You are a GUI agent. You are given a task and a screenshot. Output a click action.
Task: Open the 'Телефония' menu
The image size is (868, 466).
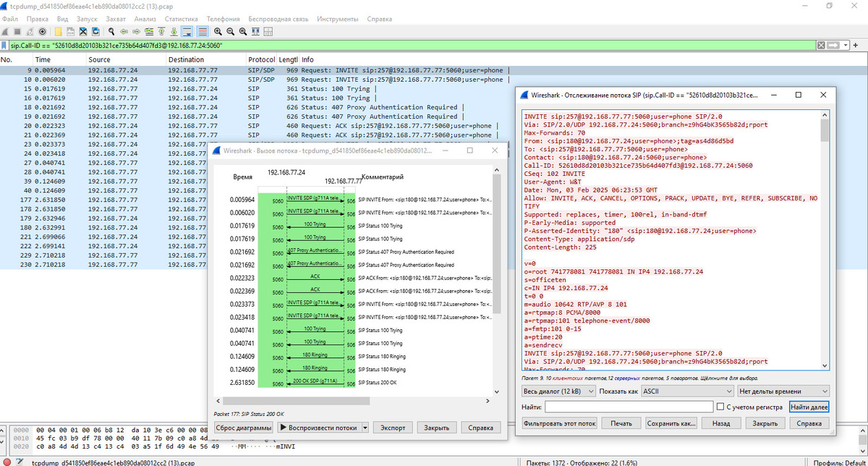(x=224, y=18)
